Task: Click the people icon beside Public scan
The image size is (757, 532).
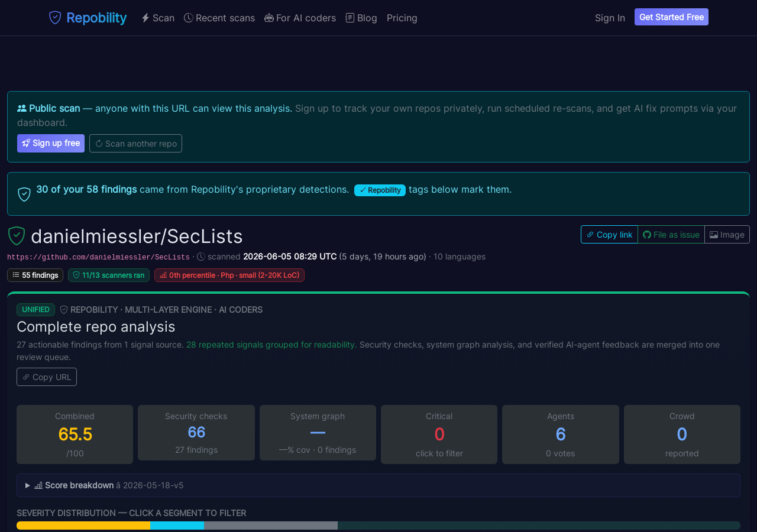Action: pos(22,108)
